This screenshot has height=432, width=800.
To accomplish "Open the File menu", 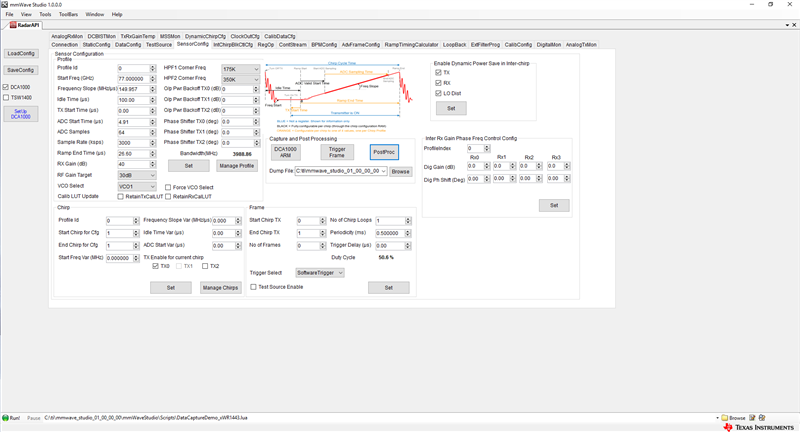I will point(10,14).
